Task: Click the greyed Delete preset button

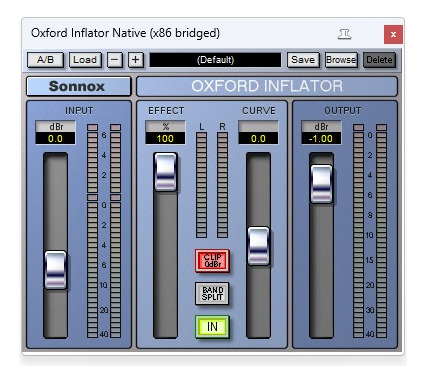Action: pos(379,60)
